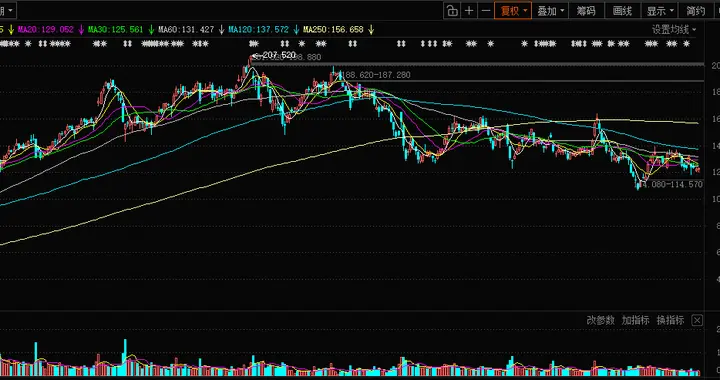Click the 188.620-187.280 gap label
Screen dimensions: 720x380
click(x=377, y=75)
